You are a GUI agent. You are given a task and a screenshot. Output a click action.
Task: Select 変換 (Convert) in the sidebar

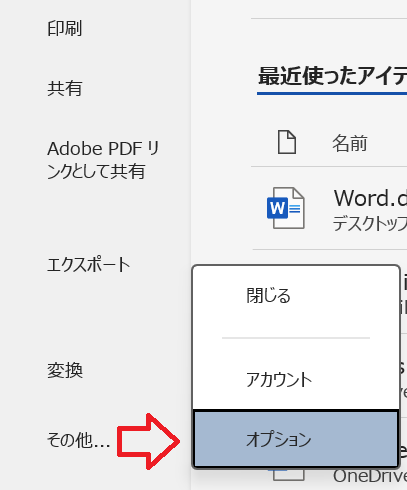[65, 370]
